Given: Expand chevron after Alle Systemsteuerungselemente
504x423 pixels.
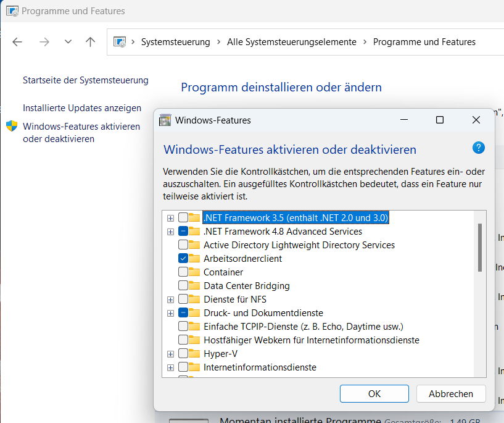Looking at the screenshot, I should (365, 42).
